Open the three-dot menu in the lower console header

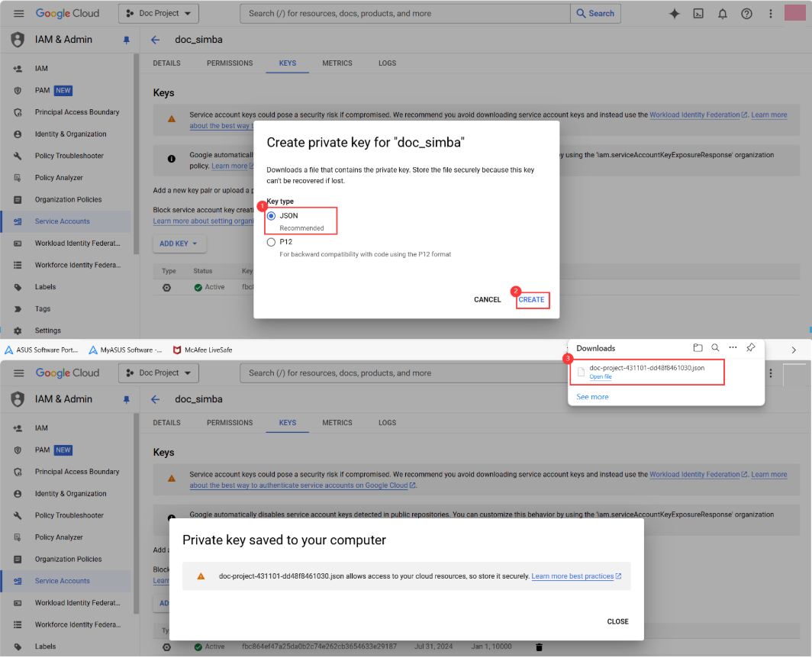tap(771, 373)
